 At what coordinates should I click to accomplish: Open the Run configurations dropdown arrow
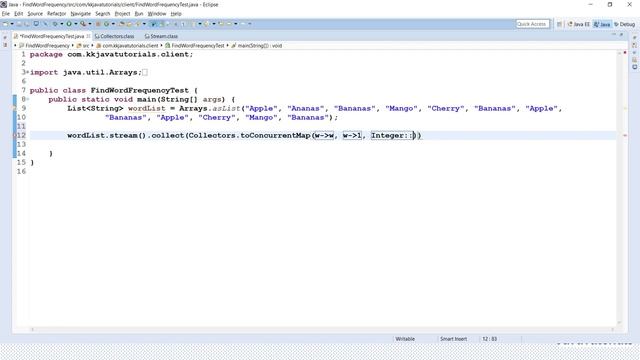pyautogui.click(x=76, y=24)
